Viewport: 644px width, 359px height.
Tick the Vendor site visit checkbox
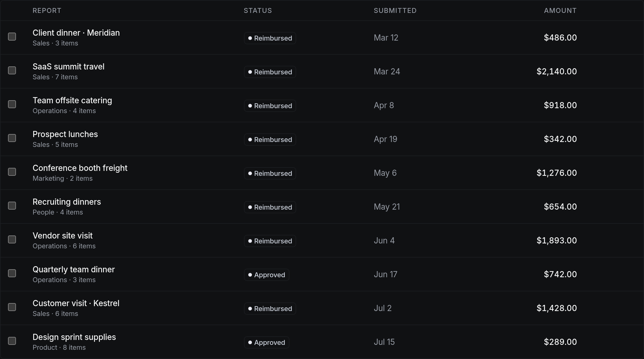pos(12,239)
